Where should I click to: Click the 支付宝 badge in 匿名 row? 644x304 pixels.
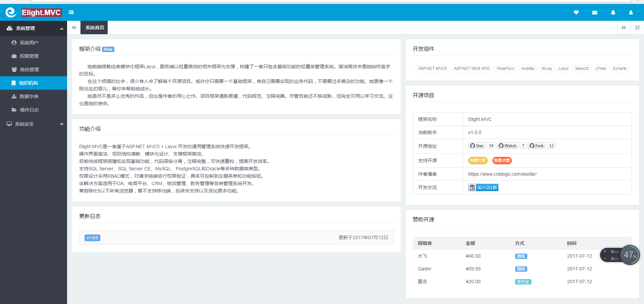tap(523, 282)
